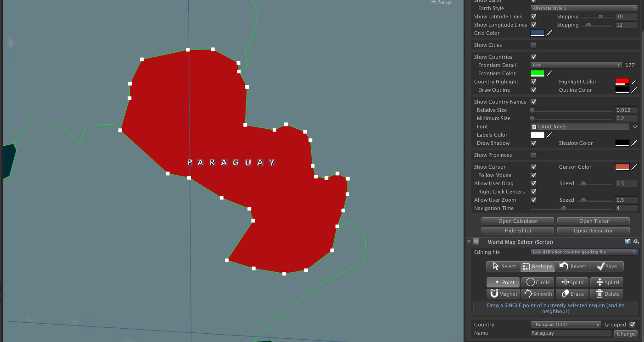Click the country Name text field

click(571, 333)
